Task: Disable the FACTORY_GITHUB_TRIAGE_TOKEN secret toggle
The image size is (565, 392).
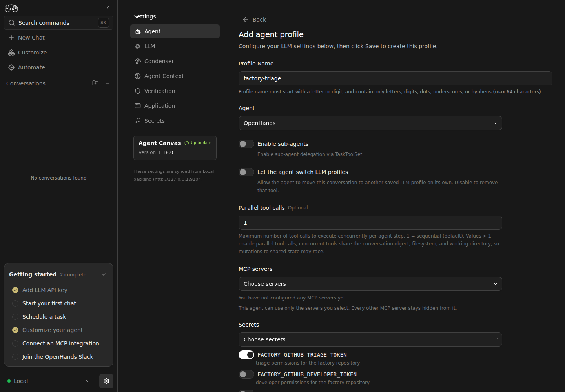Action: 246,355
